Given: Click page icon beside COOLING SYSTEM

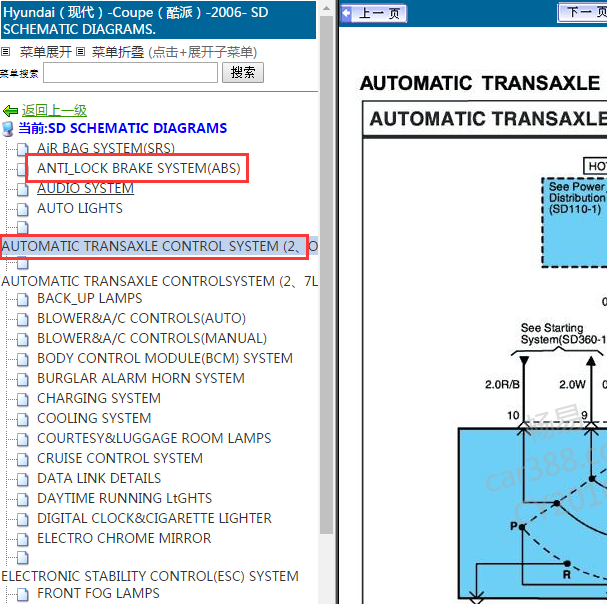Looking at the screenshot, I should pos(22,419).
